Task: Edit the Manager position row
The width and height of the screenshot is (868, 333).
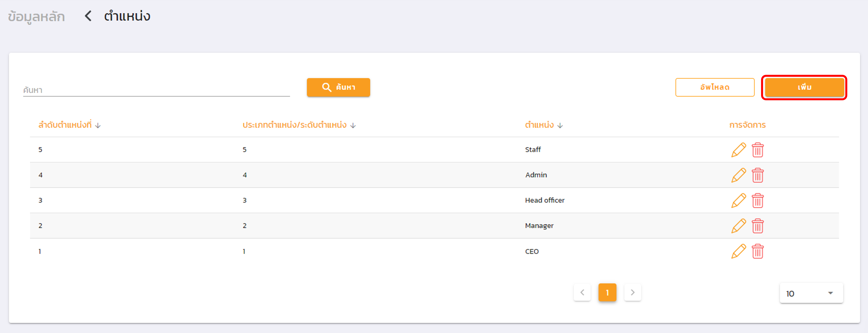Action: (738, 226)
